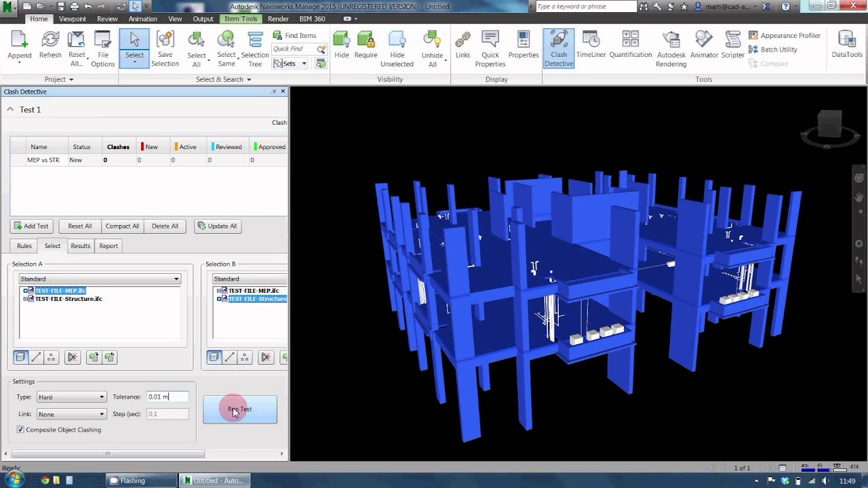Click the keyword search box in title bar
This screenshot has width=868, height=488.
coord(586,6)
